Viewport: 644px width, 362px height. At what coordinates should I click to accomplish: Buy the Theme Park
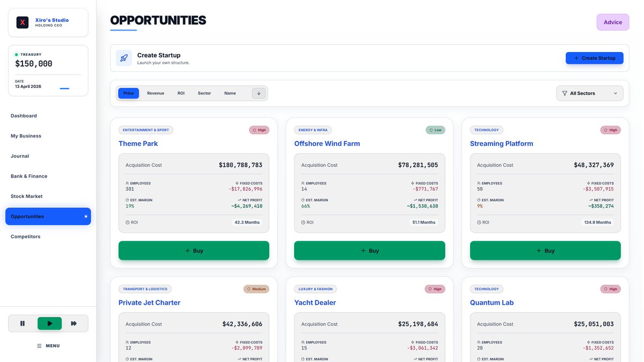click(194, 250)
